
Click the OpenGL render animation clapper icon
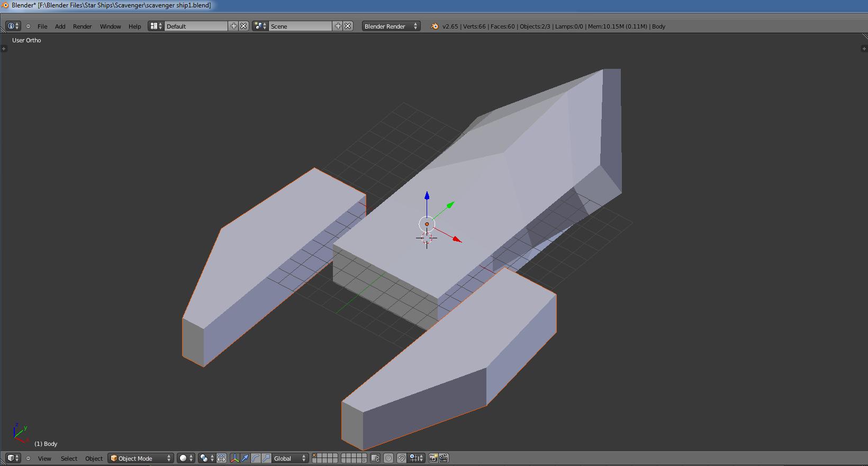(444, 458)
